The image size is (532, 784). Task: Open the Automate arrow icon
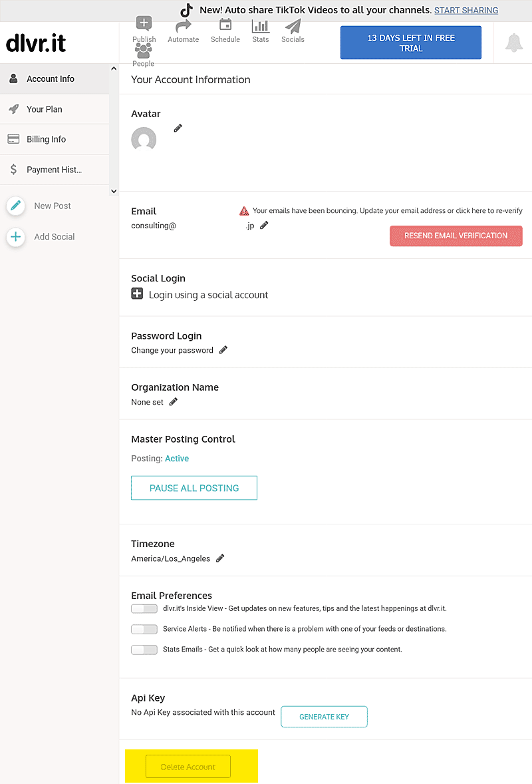(183, 27)
